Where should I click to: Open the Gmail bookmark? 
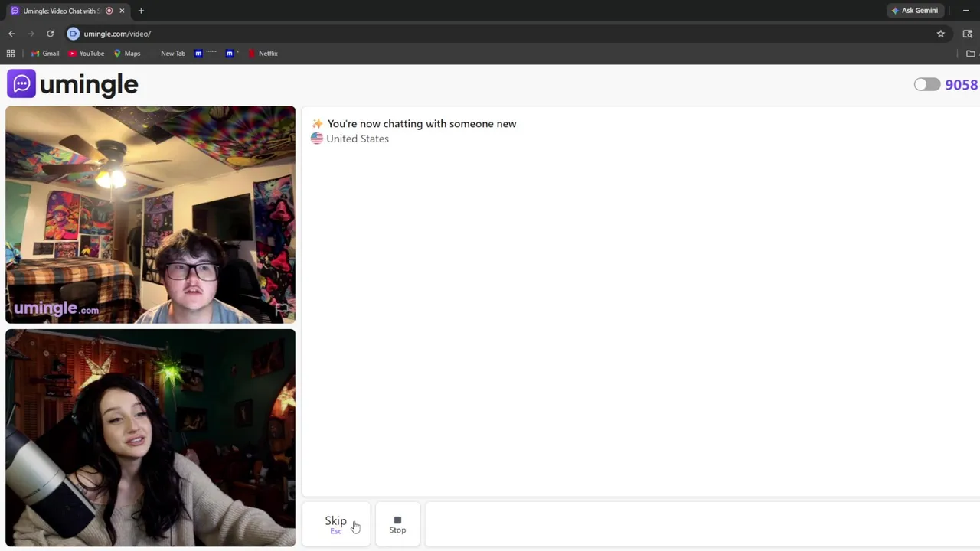tap(45, 54)
